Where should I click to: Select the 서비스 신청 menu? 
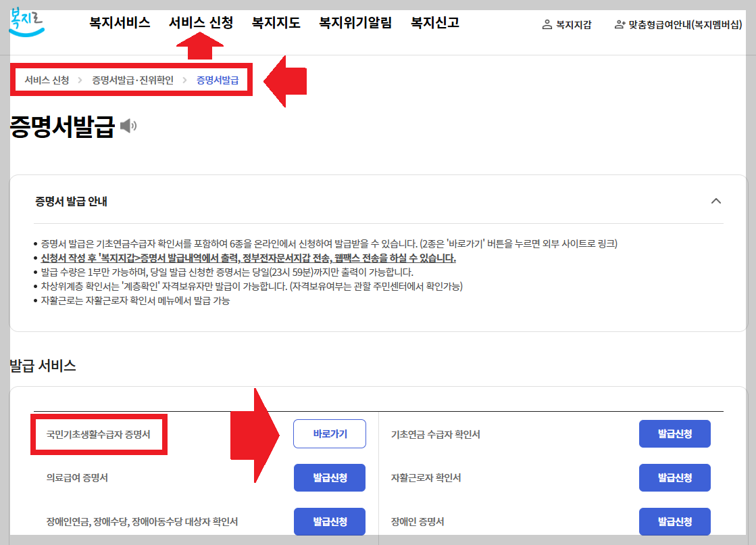(201, 22)
